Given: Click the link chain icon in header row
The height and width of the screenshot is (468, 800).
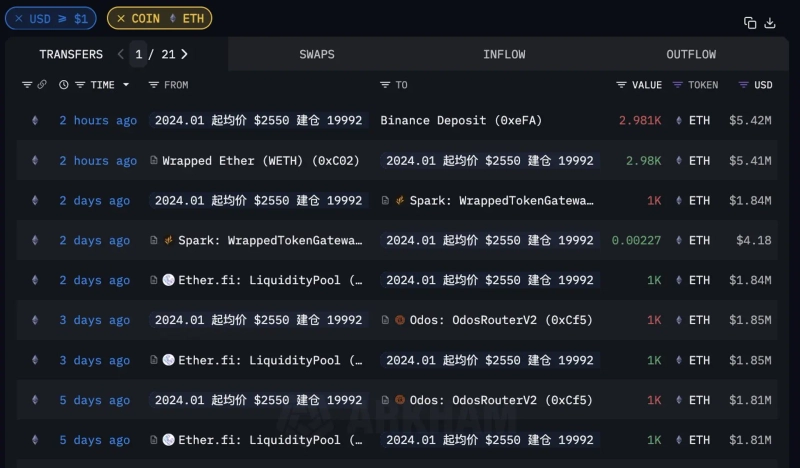Looking at the screenshot, I should (x=42, y=85).
